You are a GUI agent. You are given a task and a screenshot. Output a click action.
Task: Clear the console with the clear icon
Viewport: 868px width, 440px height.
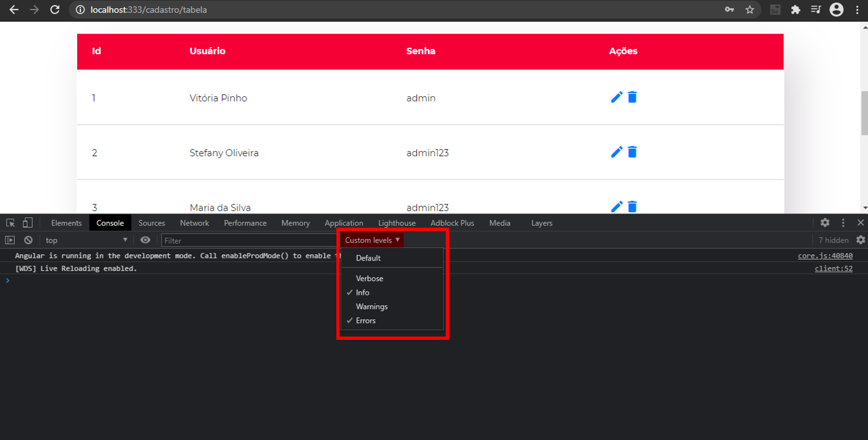pos(28,240)
